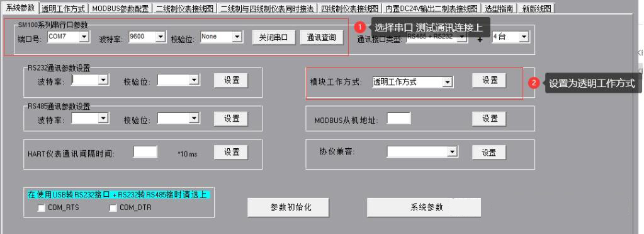
Task: Click the HART仪表通讯间隔时间 input field
Action: 145,152
